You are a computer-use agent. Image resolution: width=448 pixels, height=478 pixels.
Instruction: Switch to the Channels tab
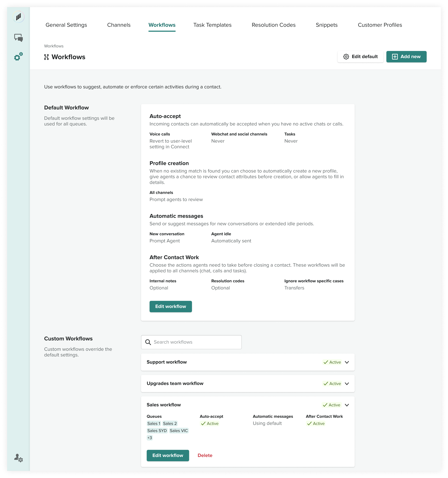[x=119, y=25]
